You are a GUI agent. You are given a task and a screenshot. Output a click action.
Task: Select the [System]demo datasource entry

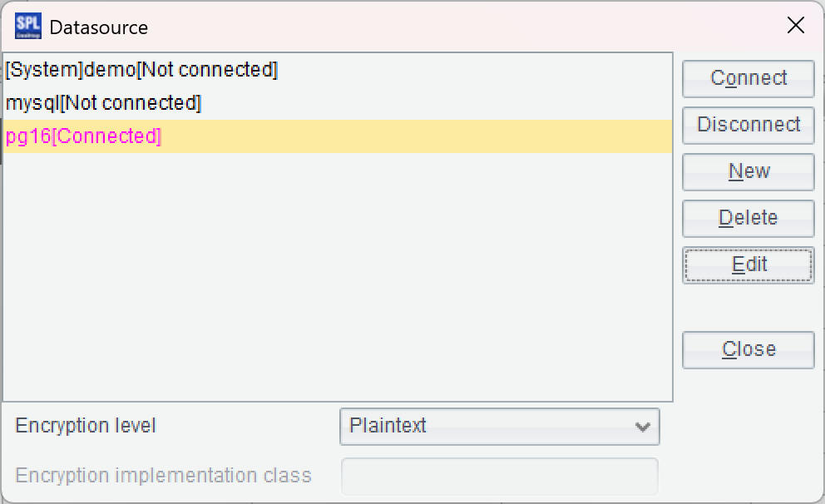pyautogui.click(x=141, y=70)
